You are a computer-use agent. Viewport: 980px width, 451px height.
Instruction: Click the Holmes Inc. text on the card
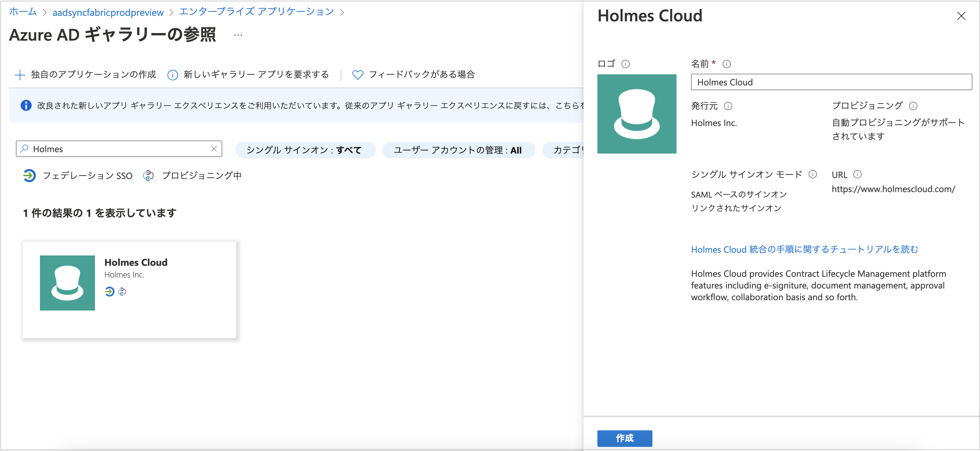pos(124,275)
